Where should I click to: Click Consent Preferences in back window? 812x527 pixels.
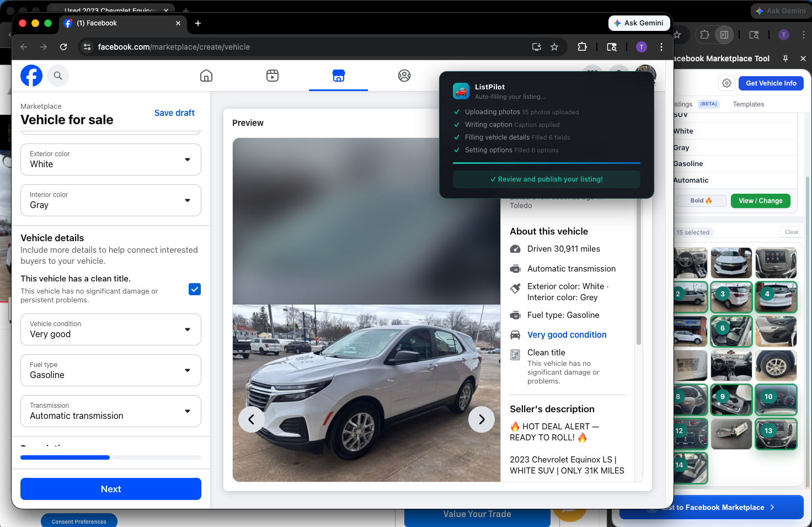79,521
